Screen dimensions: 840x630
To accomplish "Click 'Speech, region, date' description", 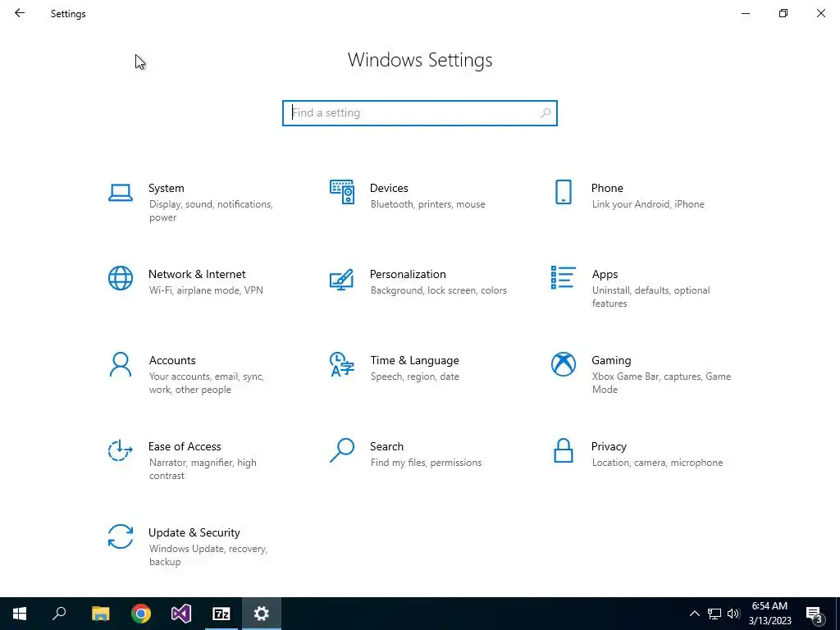I will click(414, 377).
